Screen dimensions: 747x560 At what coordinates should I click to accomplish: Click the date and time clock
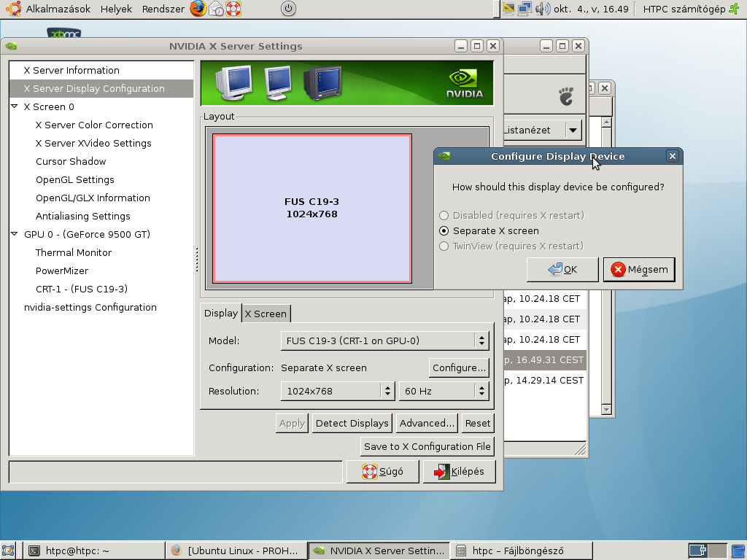591,9
